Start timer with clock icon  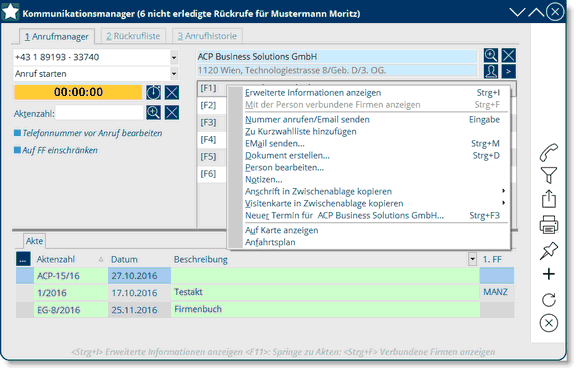click(x=153, y=93)
